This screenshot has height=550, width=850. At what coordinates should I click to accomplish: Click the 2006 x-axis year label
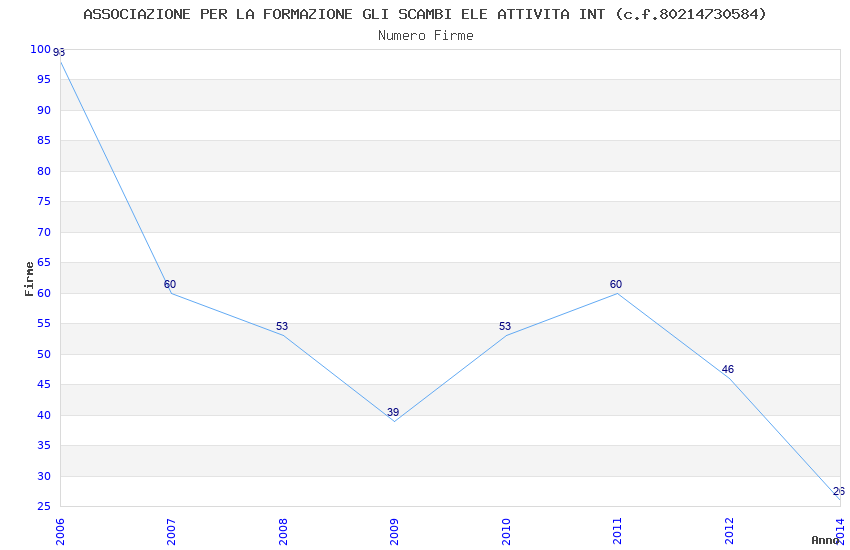point(60,531)
